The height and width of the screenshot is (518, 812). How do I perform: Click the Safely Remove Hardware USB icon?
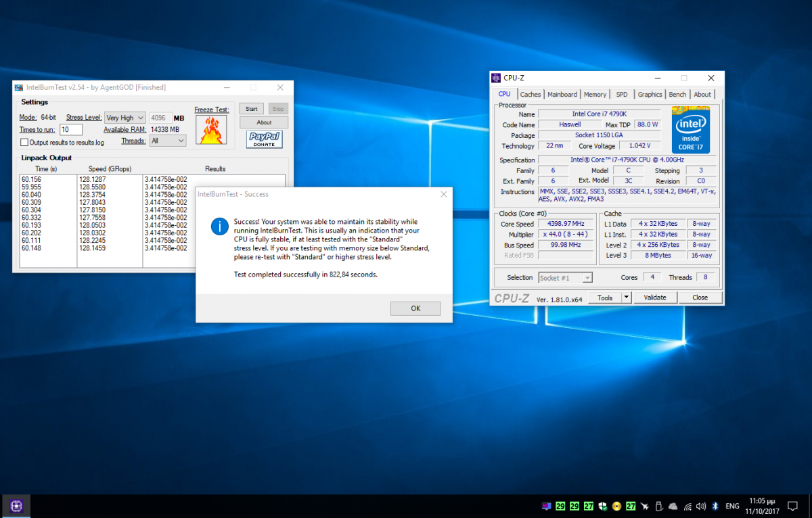click(x=659, y=506)
